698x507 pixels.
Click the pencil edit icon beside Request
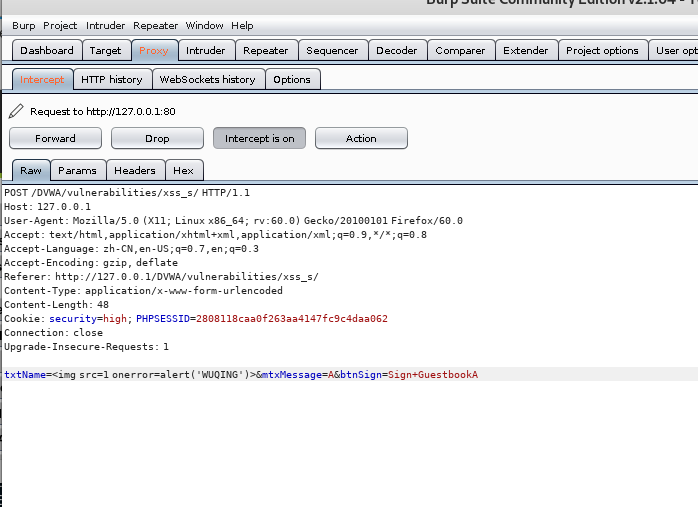coord(16,111)
